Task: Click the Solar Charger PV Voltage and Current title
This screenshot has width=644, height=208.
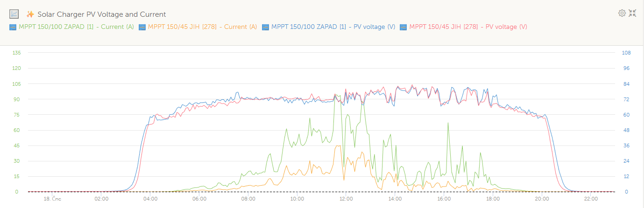Action: [x=102, y=14]
